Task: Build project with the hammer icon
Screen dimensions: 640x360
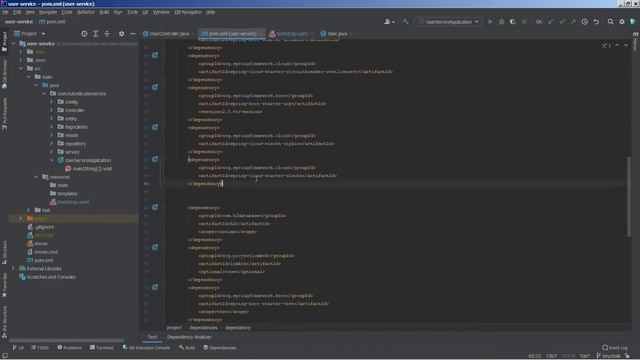Action: [405, 22]
